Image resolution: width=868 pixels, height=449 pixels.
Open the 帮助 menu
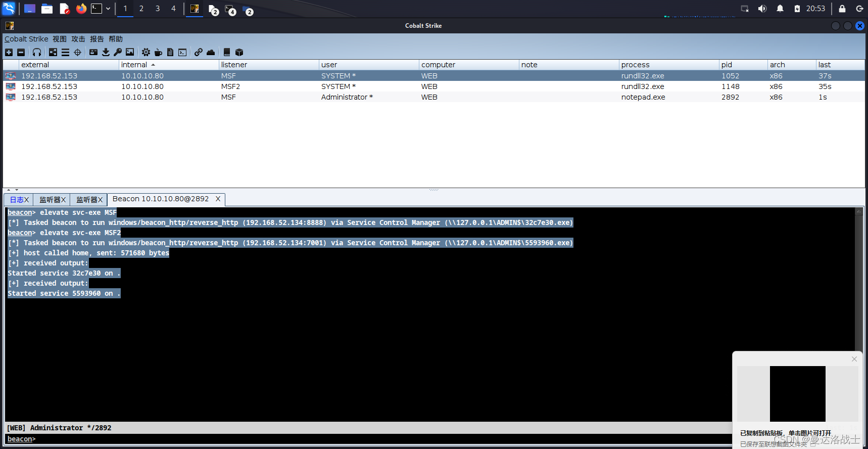click(x=116, y=39)
